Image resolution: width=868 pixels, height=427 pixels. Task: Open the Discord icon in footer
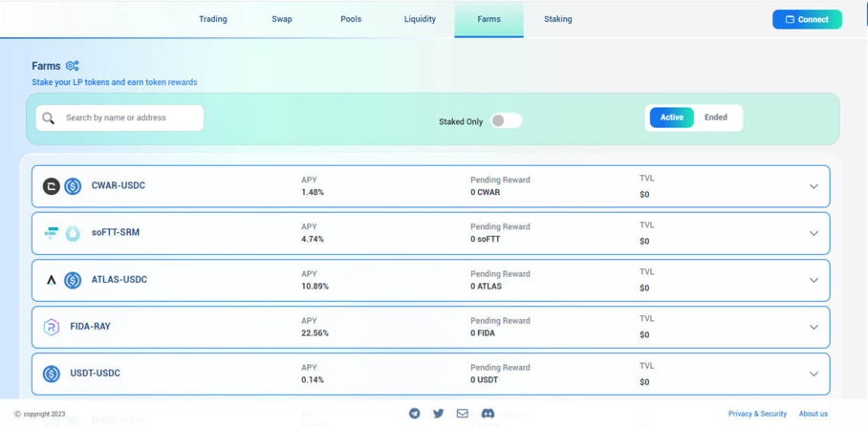[488, 414]
